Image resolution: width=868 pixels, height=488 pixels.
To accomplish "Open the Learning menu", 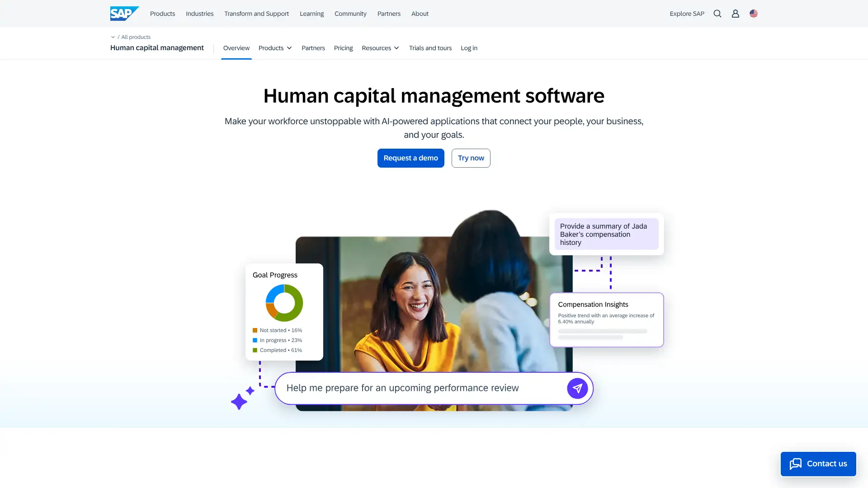I will point(311,14).
